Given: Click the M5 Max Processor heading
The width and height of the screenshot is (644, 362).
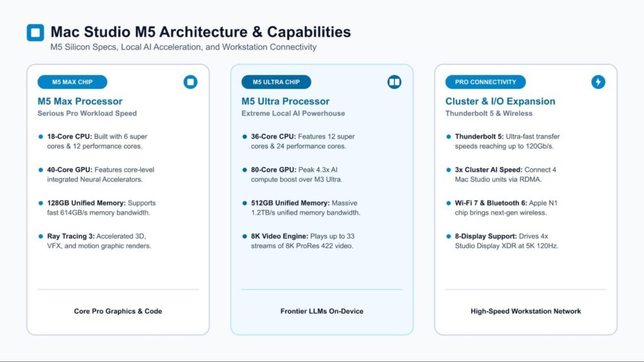Looking at the screenshot, I should click(80, 101).
